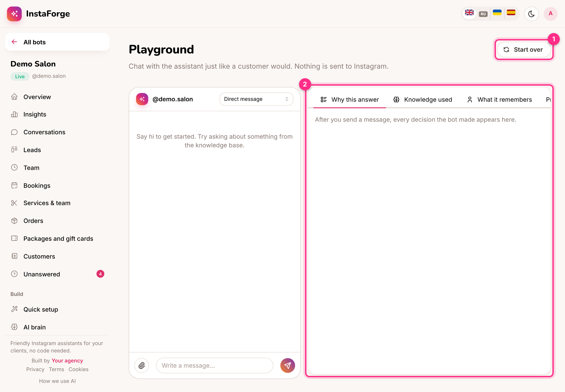The image size is (565, 392).
Task: Open the Insights page
Action: tap(57, 114)
